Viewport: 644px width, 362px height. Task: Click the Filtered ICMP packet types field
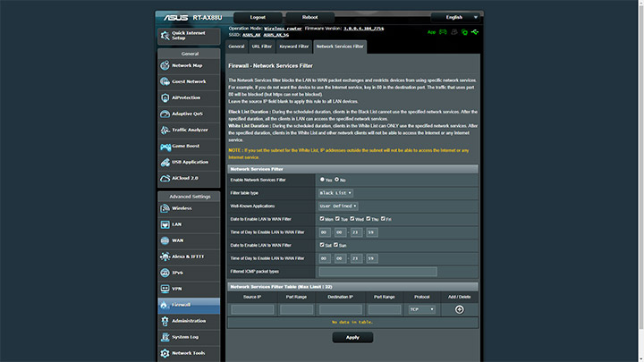point(377,272)
